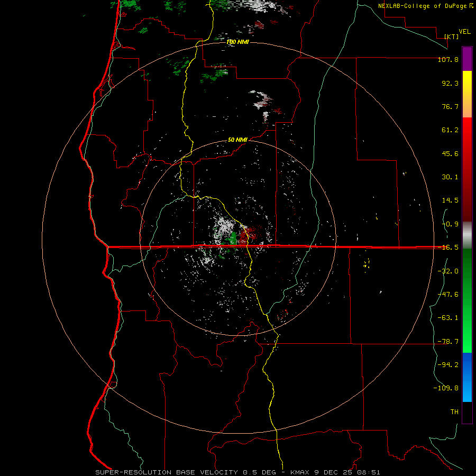Click the yellow speckle cluster east of radar

point(367,263)
